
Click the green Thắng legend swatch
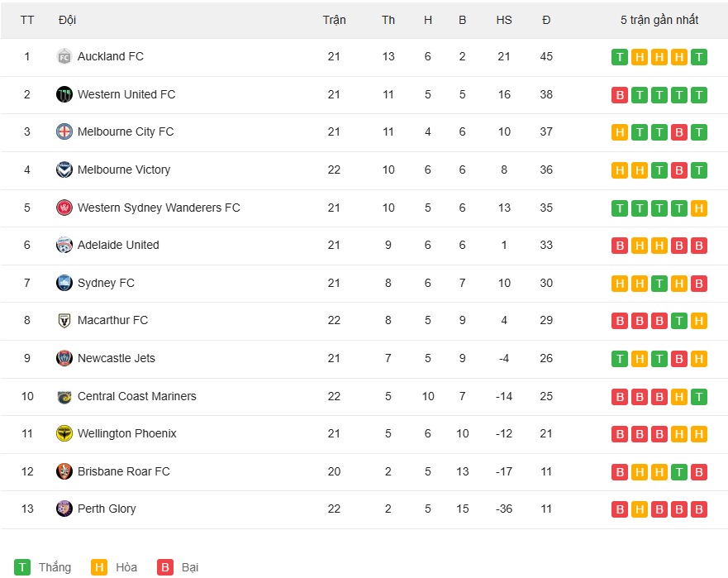point(22,567)
